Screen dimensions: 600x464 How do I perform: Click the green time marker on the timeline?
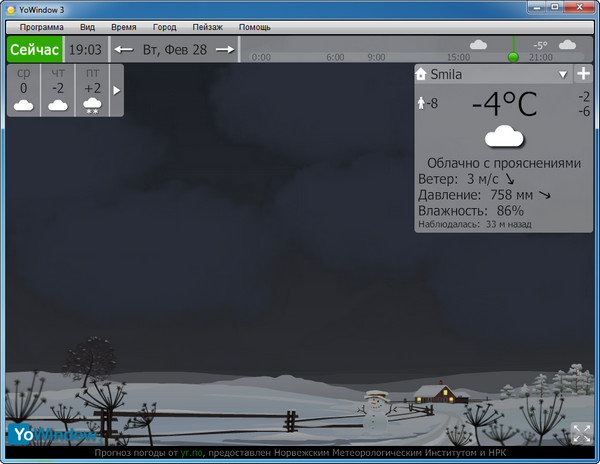pyautogui.click(x=513, y=57)
